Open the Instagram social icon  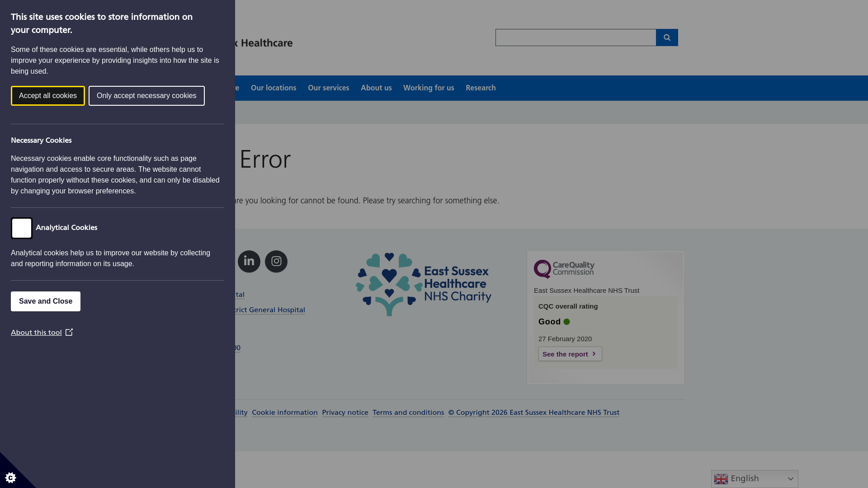[276, 262]
